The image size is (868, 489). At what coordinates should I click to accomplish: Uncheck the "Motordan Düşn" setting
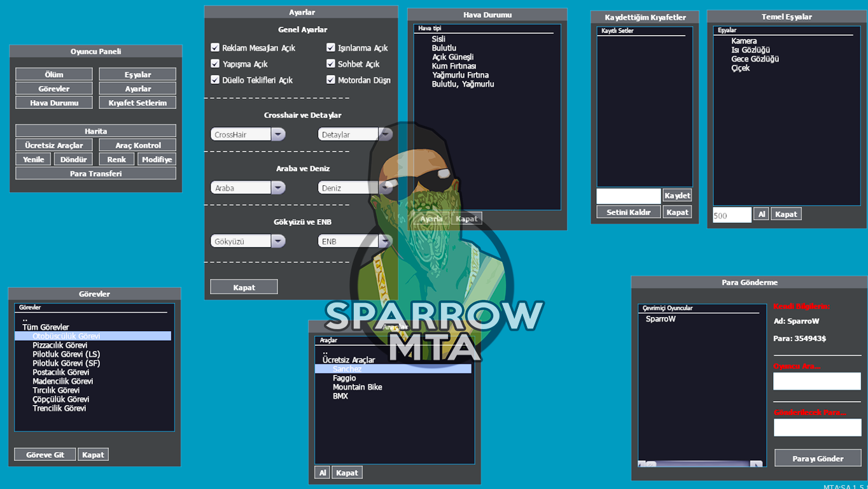(x=331, y=80)
